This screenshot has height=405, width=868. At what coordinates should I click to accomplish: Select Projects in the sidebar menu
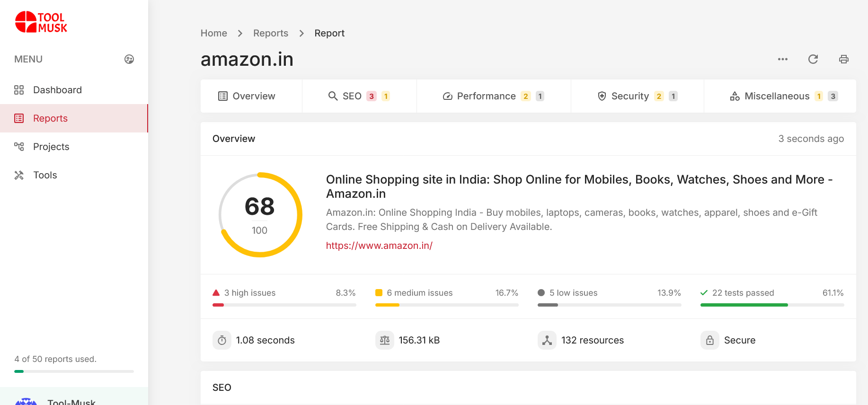click(x=51, y=147)
